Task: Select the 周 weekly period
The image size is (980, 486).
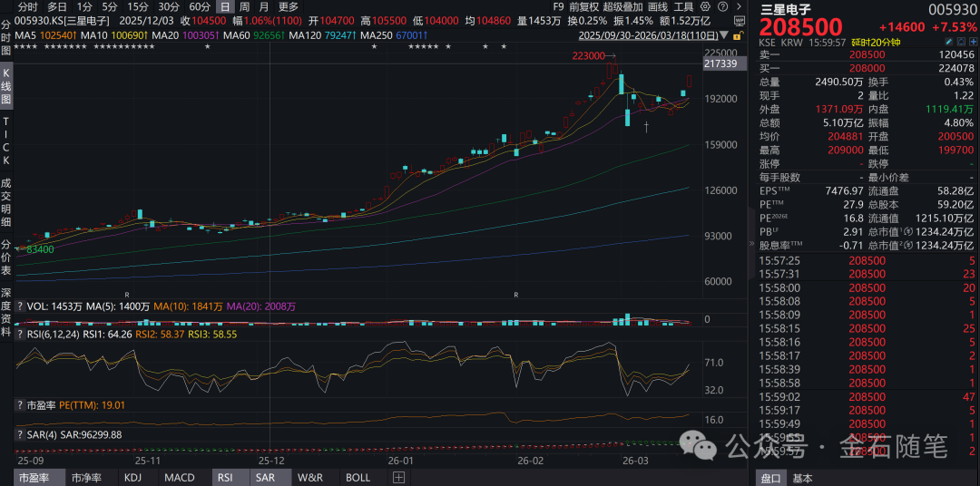Action: pyautogui.click(x=244, y=7)
